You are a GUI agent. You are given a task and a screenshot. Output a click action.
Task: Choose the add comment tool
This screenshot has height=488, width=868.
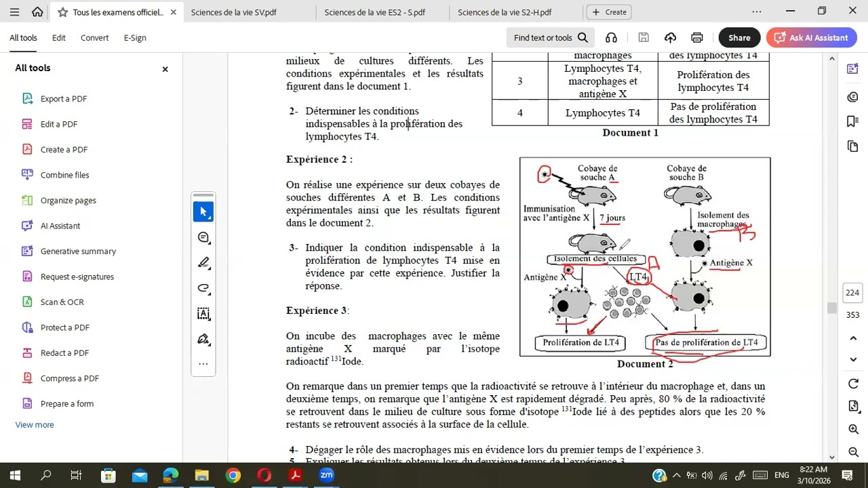pyautogui.click(x=203, y=237)
